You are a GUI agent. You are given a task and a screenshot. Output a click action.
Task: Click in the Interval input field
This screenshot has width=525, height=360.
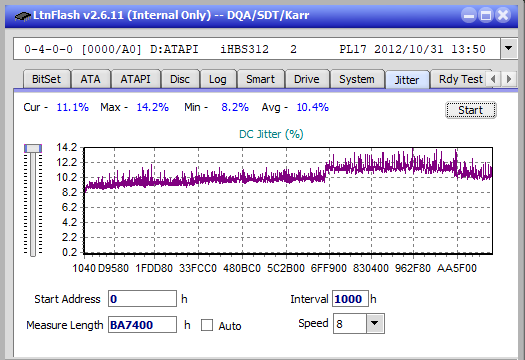[x=350, y=299]
